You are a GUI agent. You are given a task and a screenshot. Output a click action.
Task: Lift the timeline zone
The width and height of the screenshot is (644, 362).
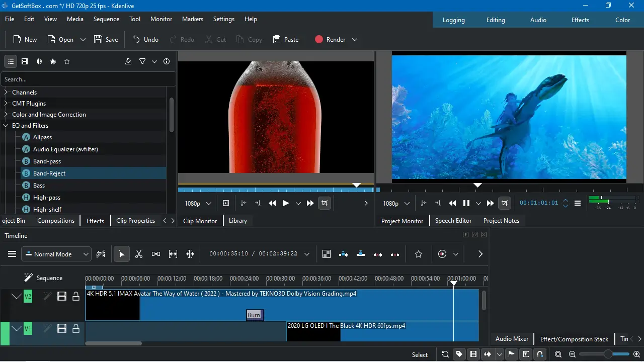395,254
